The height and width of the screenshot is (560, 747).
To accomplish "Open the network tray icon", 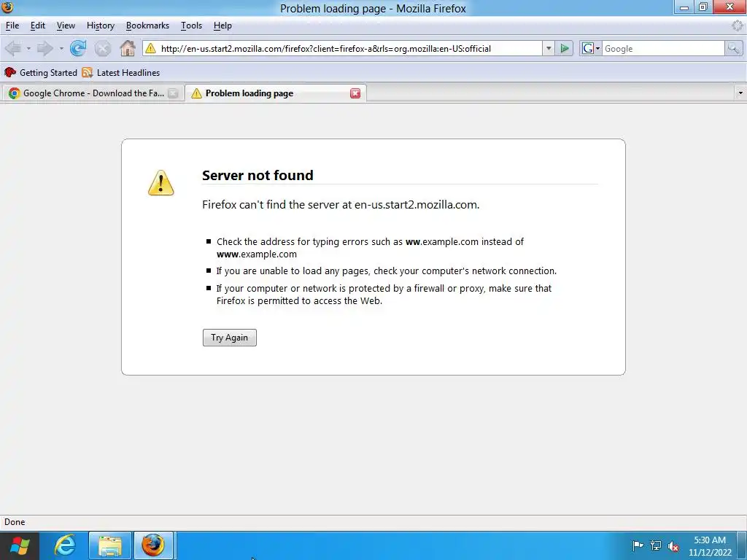I will tap(656, 545).
